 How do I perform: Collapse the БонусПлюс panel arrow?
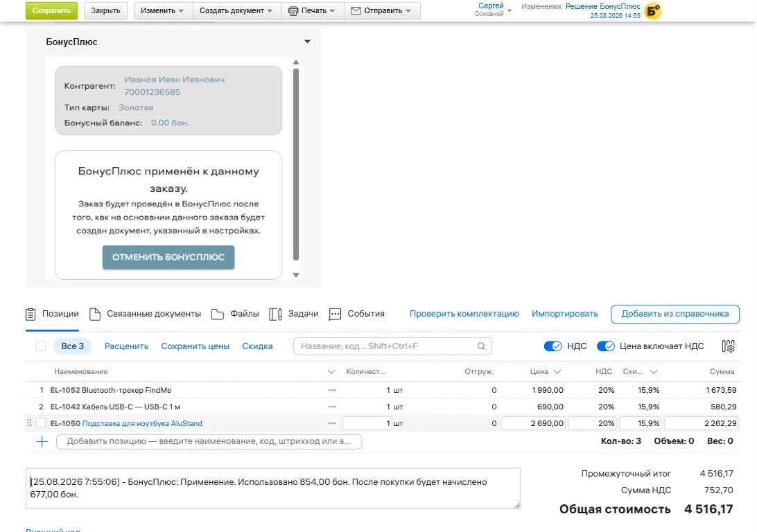click(308, 42)
